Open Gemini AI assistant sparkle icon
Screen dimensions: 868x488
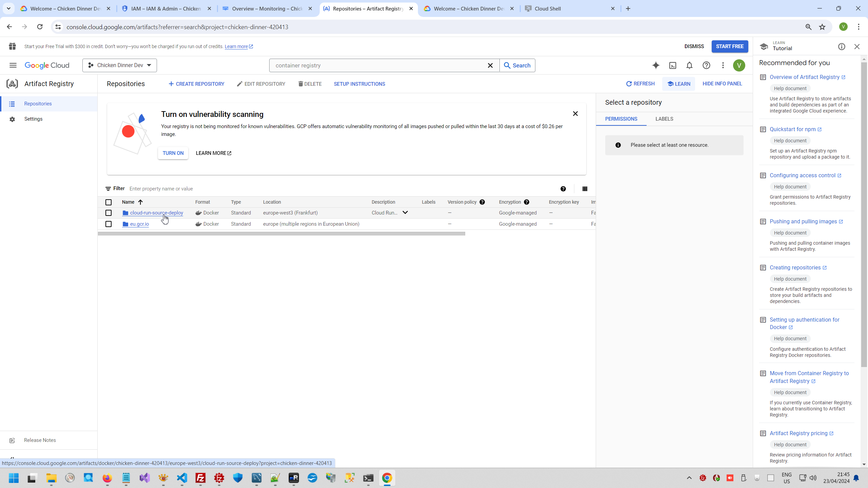656,65
